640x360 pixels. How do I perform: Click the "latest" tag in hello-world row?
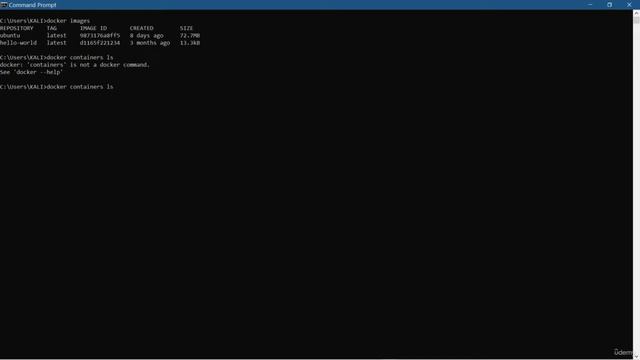point(56,43)
